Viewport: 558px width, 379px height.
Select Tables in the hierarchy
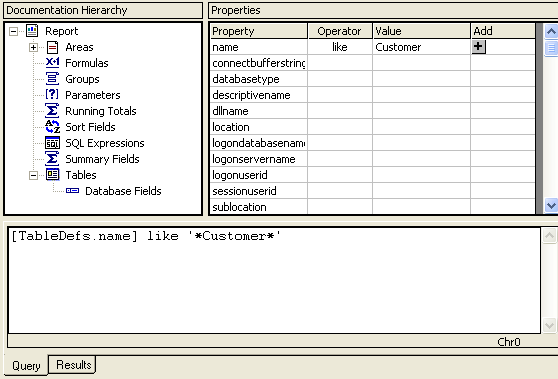80,175
